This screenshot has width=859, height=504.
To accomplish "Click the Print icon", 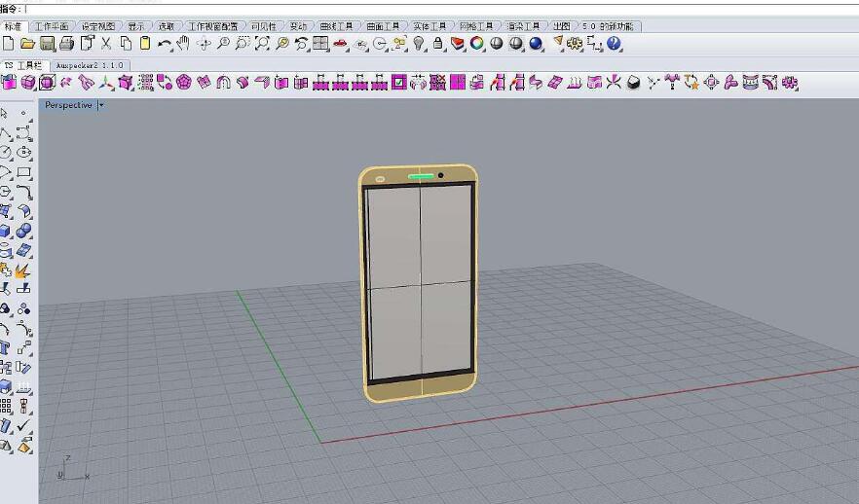I will pyautogui.click(x=66, y=44).
